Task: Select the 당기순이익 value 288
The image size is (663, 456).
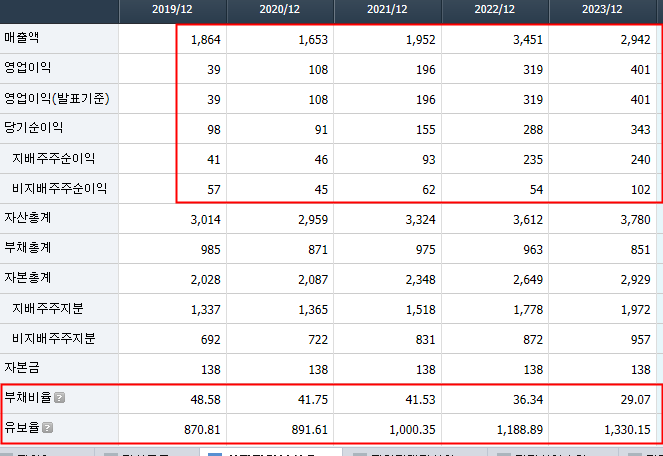Action: pyautogui.click(x=533, y=130)
